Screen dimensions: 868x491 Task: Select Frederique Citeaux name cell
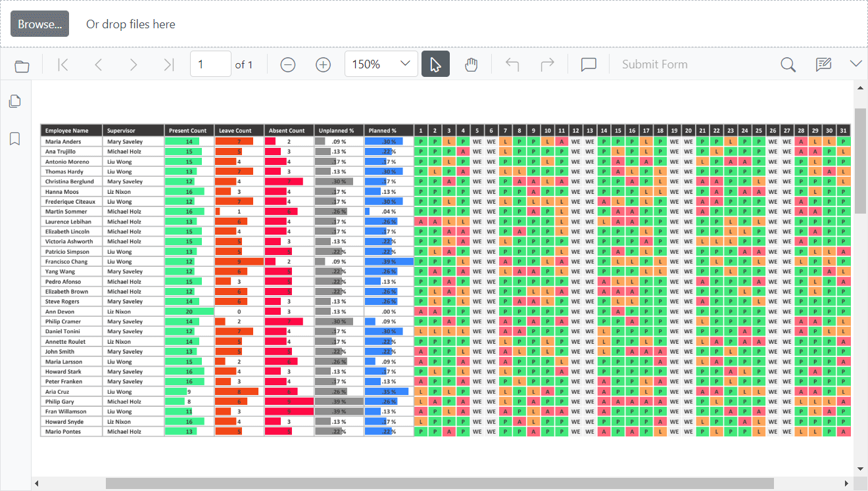point(71,202)
